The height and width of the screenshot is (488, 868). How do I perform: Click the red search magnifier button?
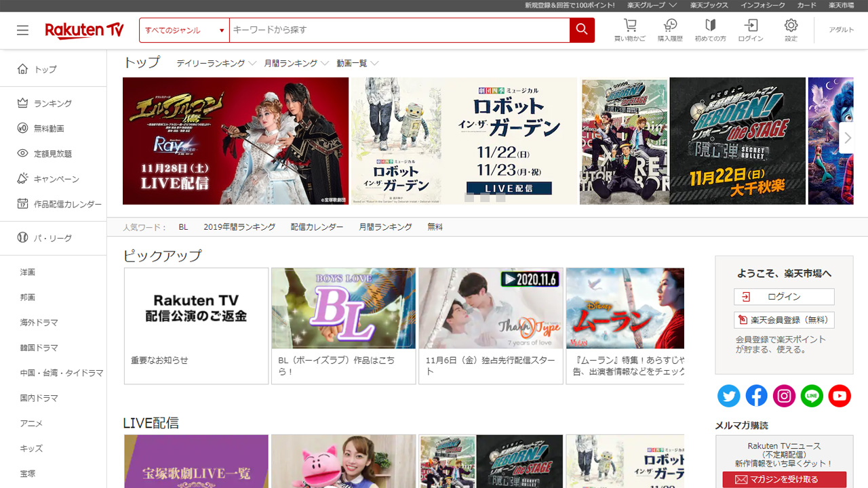coord(582,30)
